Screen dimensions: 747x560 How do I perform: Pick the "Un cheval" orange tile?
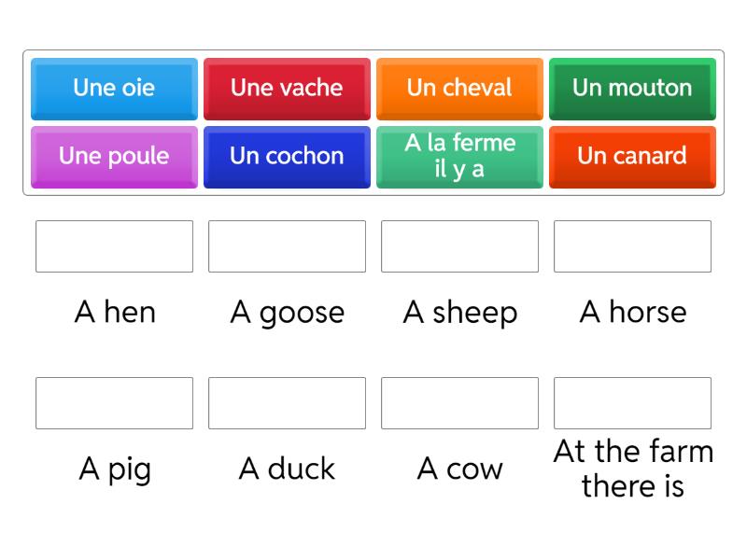click(x=459, y=89)
